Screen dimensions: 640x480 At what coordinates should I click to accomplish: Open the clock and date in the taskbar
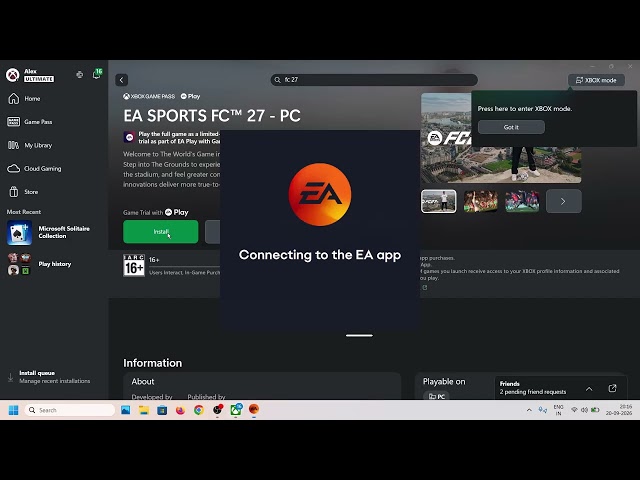click(619, 410)
